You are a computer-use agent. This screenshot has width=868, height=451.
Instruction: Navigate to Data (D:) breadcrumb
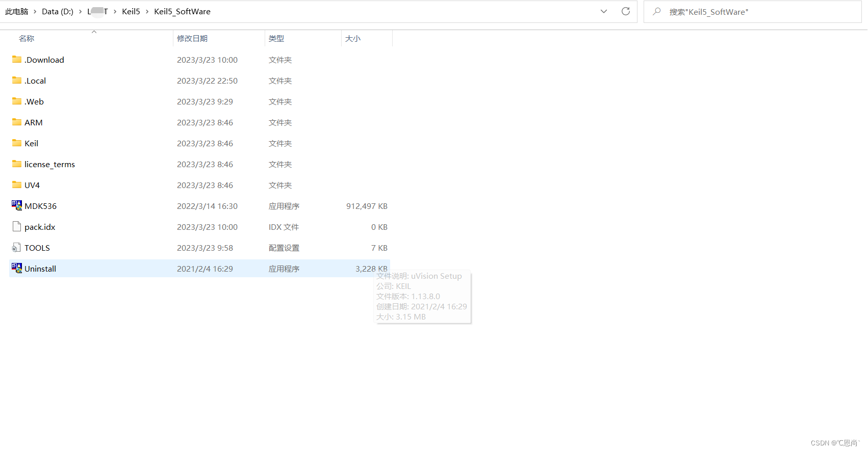point(58,12)
